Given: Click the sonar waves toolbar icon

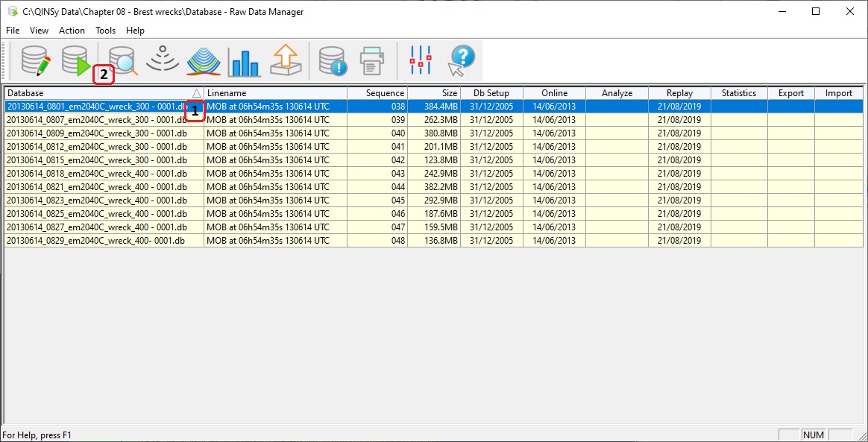Looking at the screenshot, I should coord(163,60).
